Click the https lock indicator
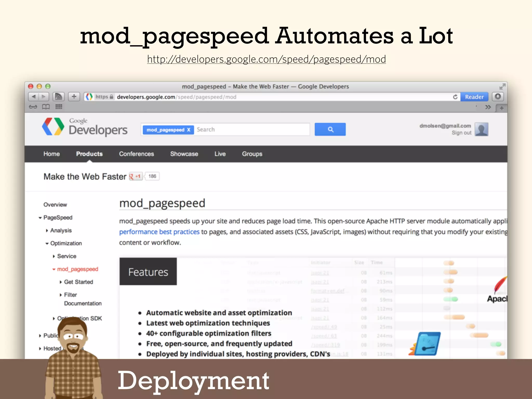Viewport: 532px width, 399px height. click(104, 97)
